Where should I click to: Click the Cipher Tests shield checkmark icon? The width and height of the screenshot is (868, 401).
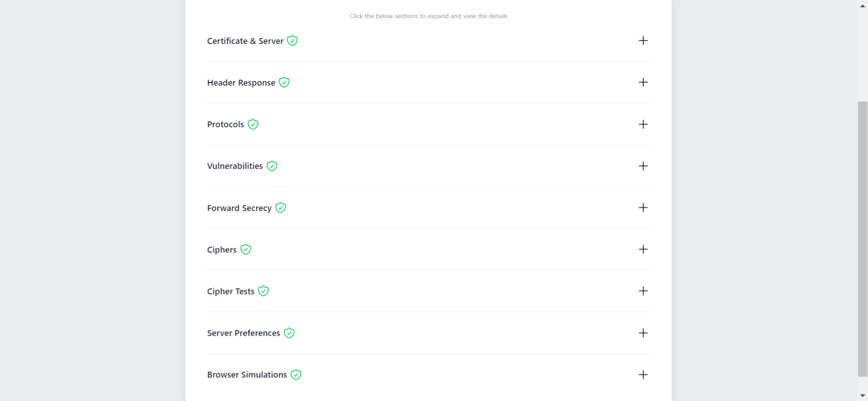[263, 291]
